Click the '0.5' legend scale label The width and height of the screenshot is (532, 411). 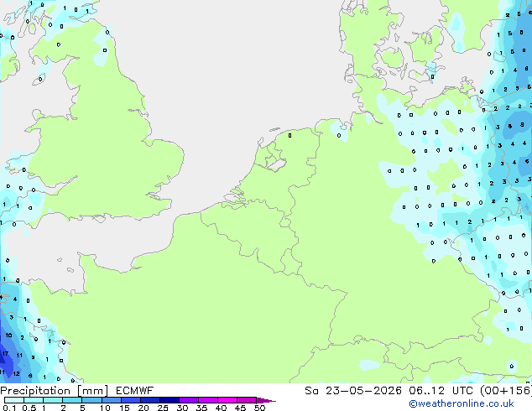tap(29, 408)
